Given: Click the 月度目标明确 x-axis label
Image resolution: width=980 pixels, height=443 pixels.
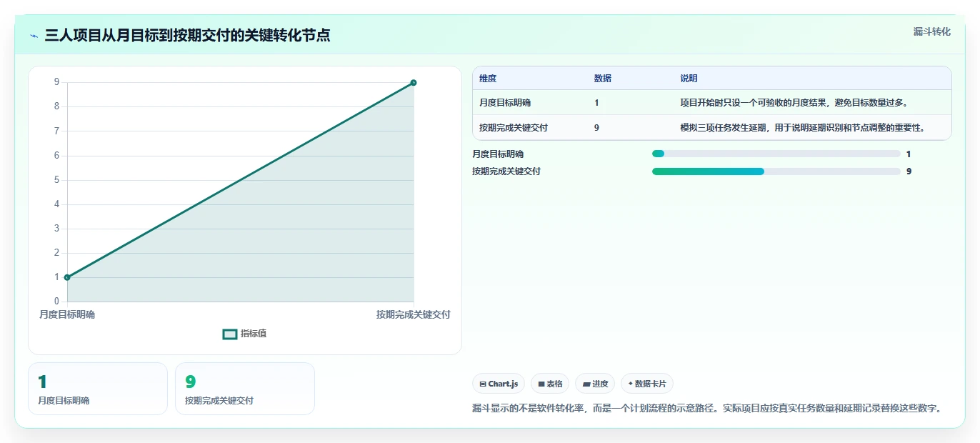Looking at the screenshot, I should (x=67, y=314).
